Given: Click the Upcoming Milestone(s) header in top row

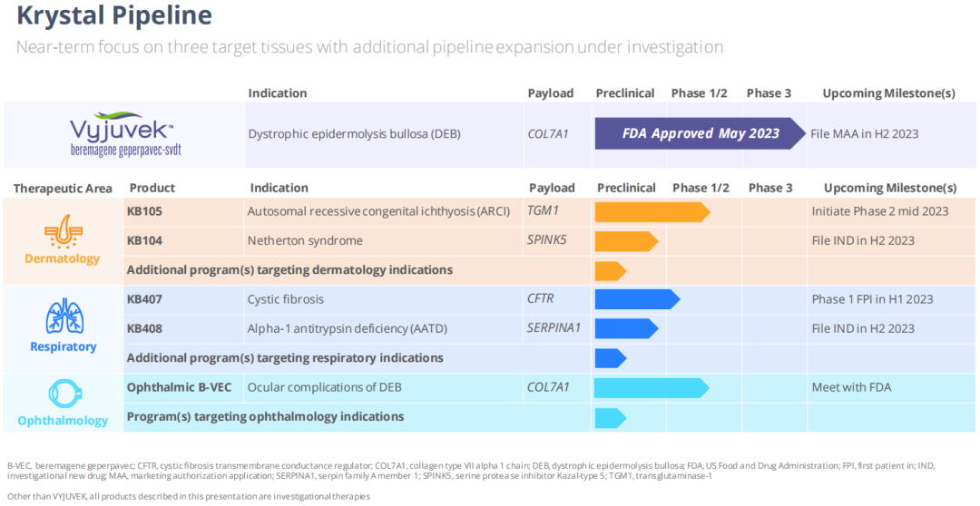Looking at the screenshot, I should [887, 92].
